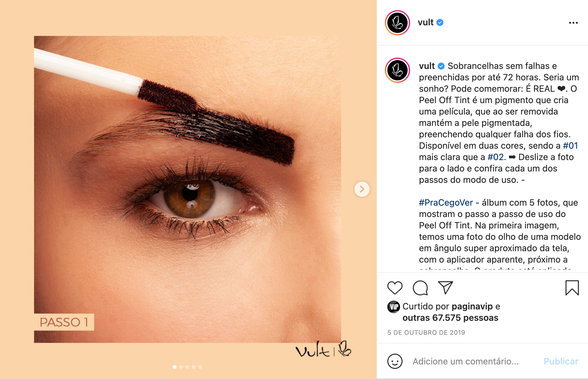The image size is (588, 379).
Task: Click the Publicar button
Action: point(561,361)
